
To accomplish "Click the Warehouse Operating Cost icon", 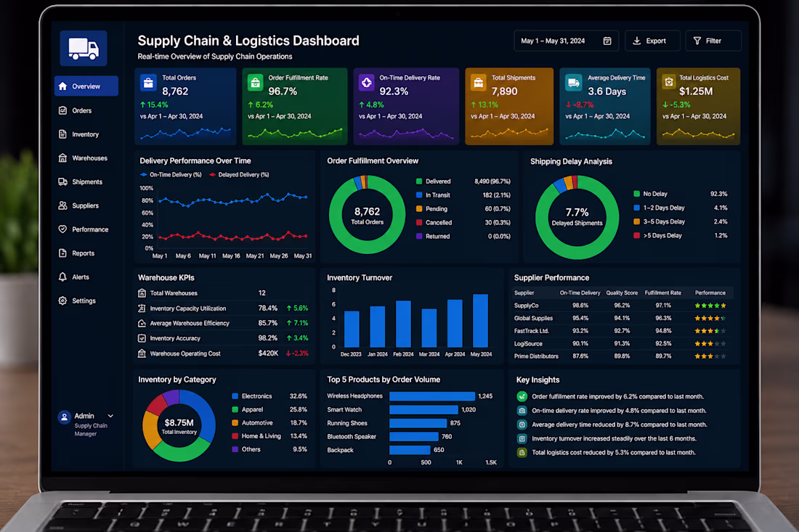I will (x=142, y=353).
